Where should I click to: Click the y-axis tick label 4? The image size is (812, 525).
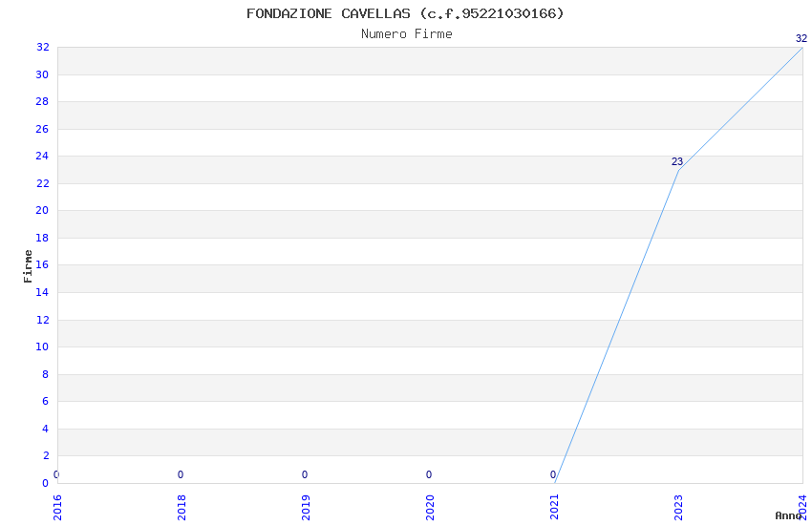(x=46, y=429)
